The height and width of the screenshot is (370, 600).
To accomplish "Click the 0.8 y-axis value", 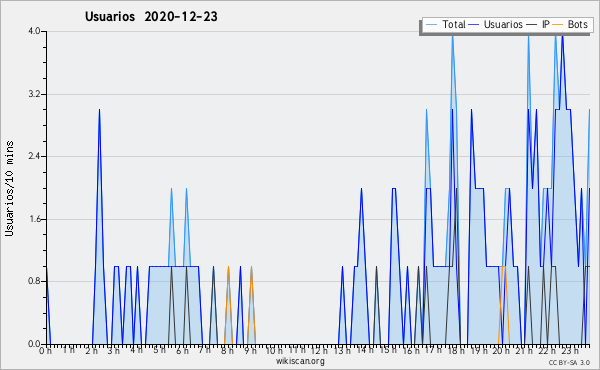I will coord(34,282).
